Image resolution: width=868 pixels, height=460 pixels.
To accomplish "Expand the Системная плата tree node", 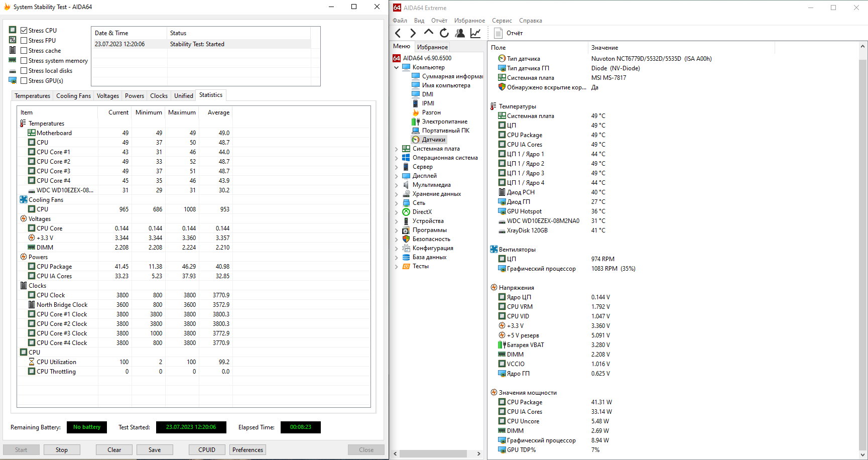I will pyautogui.click(x=397, y=149).
